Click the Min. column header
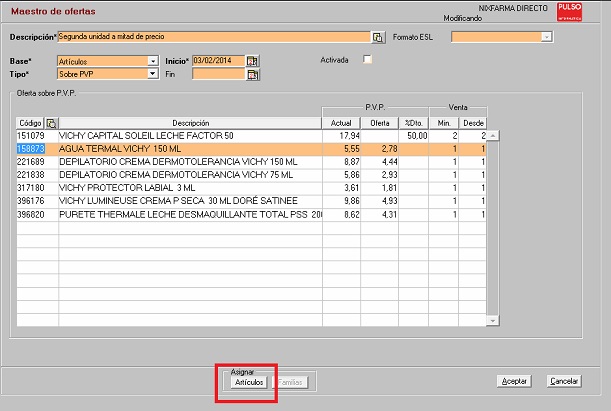Viewport: 611px width, 411px height. [x=443, y=123]
